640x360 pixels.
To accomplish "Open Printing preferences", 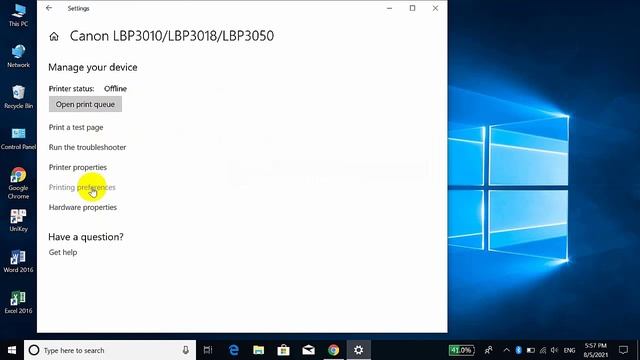I will (82, 187).
